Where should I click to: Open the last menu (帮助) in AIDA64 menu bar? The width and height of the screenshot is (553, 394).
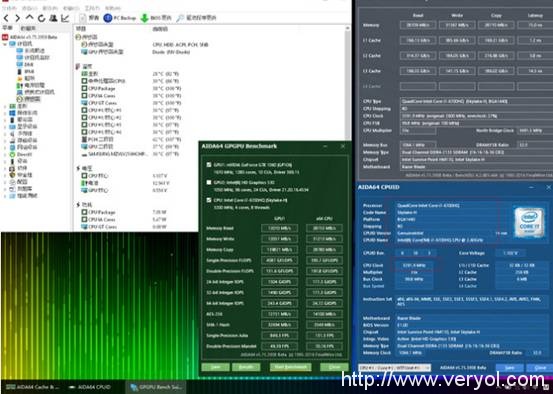[113, 8]
